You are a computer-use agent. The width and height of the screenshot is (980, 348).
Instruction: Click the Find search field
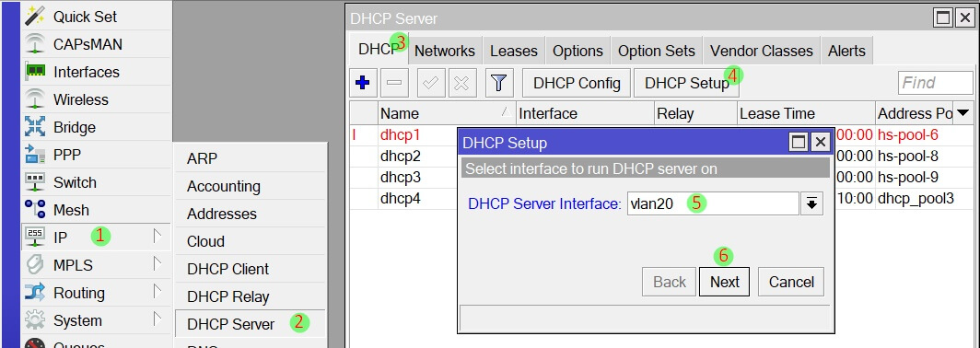[x=935, y=83]
